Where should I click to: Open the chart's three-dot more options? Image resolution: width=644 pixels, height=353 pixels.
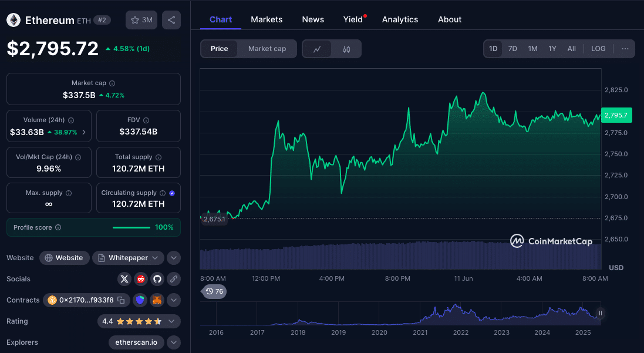click(625, 49)
